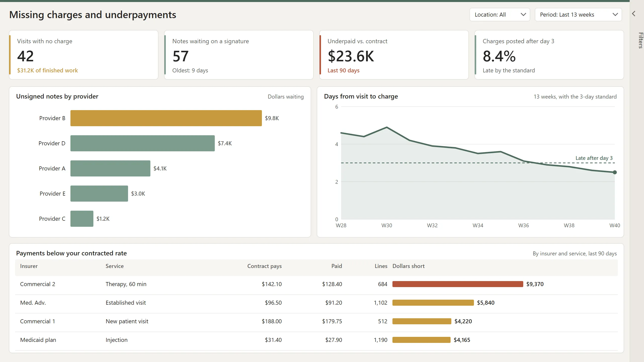Click the $4.1K data label
The image size is (644, 362).
[160, 168]
